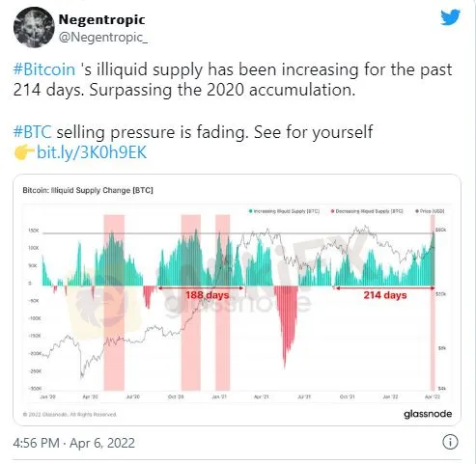Click the Increasing Illiquid Supply legend dot
This screenshot has width=476, height=464.
pos(251,211)
